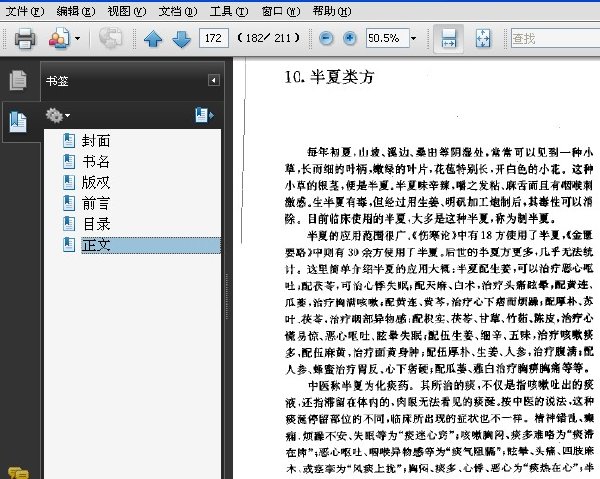Click the page number field showing 172
Viewport: 600px width, 479px height.
(x=214, y=38)
